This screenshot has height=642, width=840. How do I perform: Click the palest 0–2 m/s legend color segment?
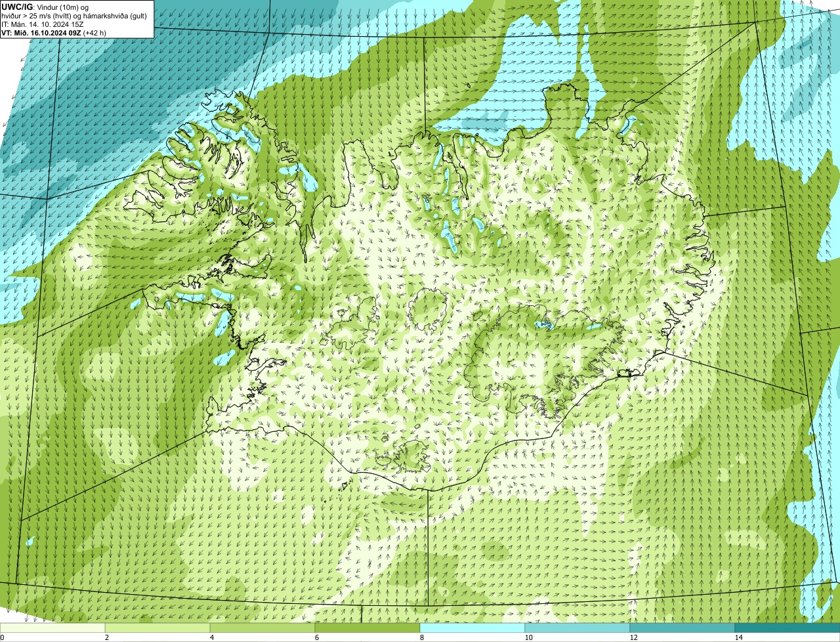click(52, 628)
